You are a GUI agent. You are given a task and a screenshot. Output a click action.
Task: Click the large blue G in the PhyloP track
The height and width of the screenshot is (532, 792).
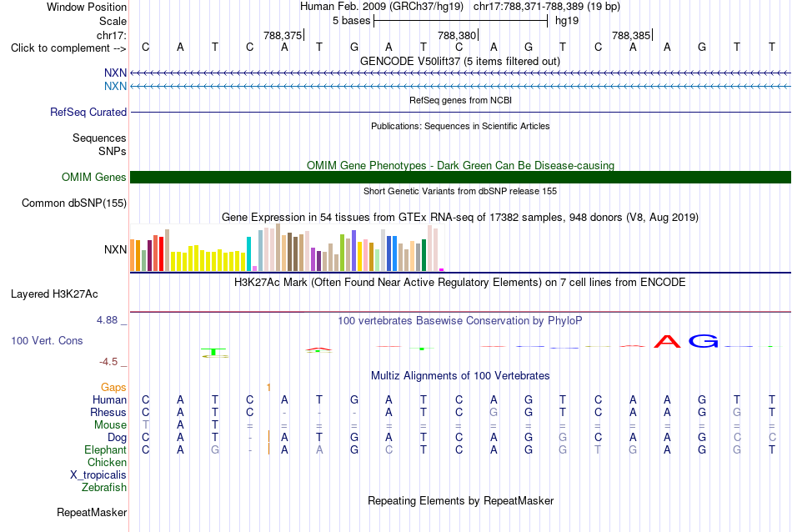point(703,342)
